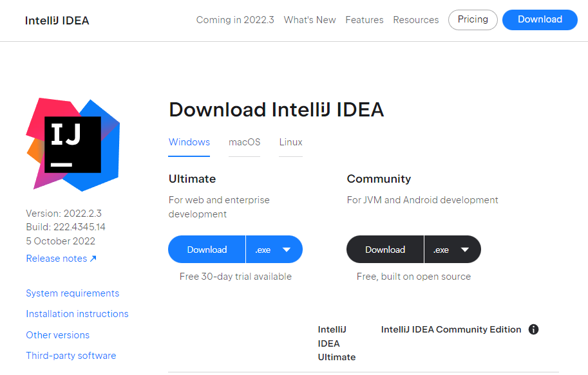Open the Ultimate .exe format dropdown

(x=274, y=250)
